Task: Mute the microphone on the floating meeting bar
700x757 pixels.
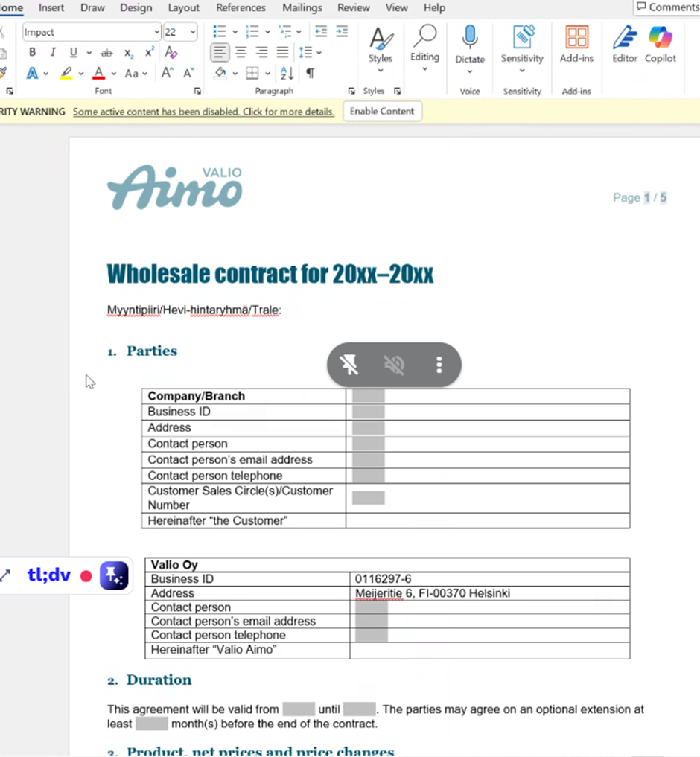Action: click(x=394, y=364)
